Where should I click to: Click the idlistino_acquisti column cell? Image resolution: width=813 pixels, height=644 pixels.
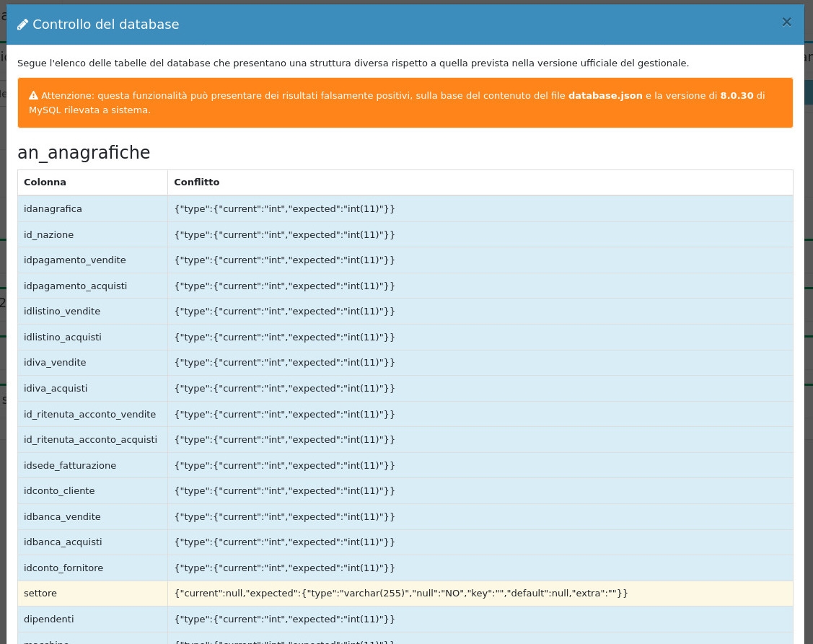click(x=63, y=337)
